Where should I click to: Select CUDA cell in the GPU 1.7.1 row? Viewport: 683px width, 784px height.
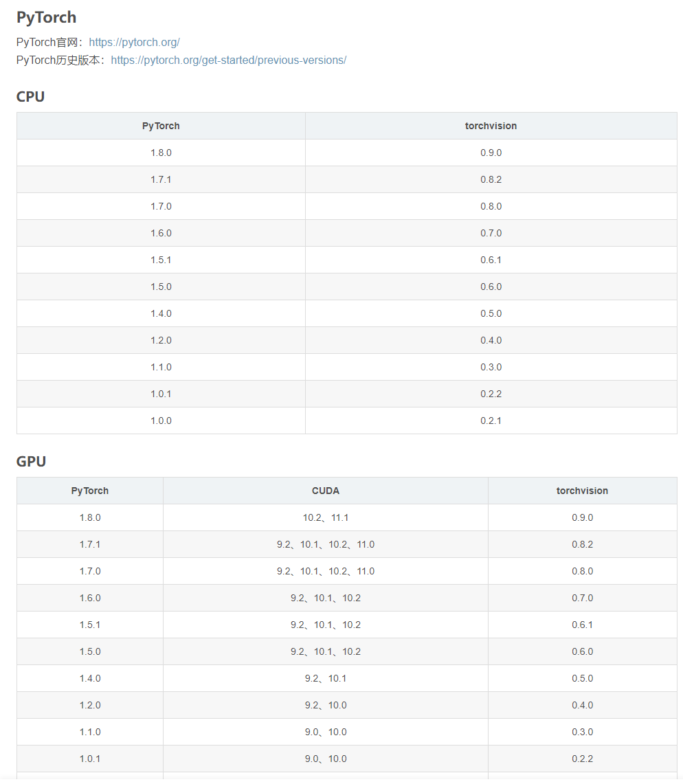click(x=326, y=544)
